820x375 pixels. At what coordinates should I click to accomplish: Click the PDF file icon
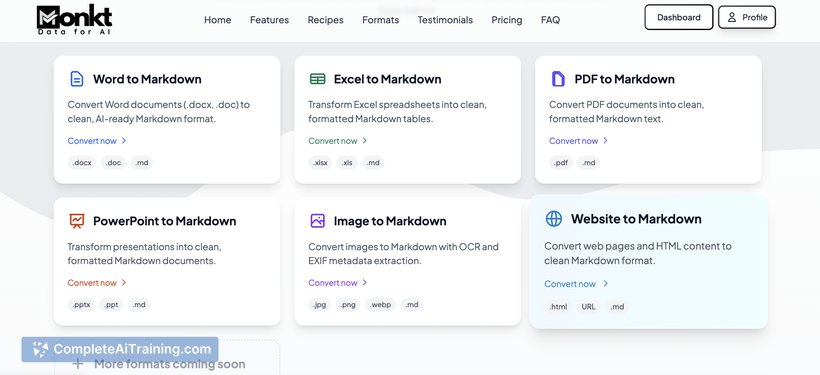[x=558, y=79]
